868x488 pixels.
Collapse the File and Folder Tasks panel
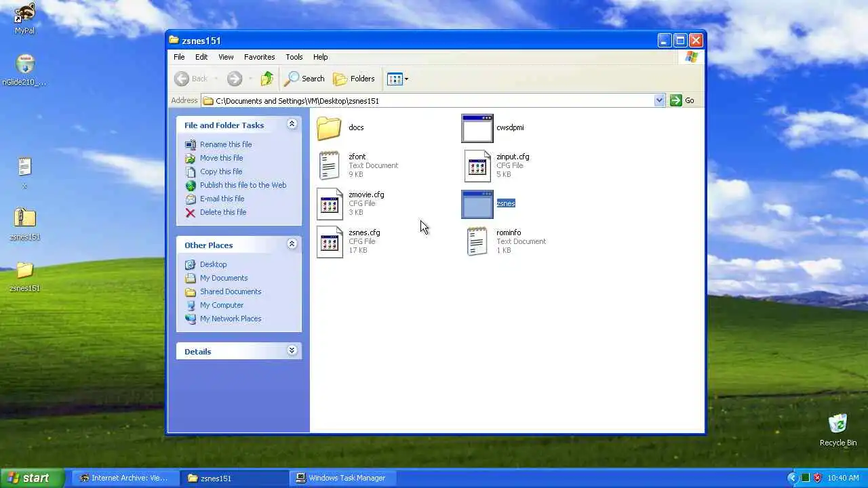292,124
